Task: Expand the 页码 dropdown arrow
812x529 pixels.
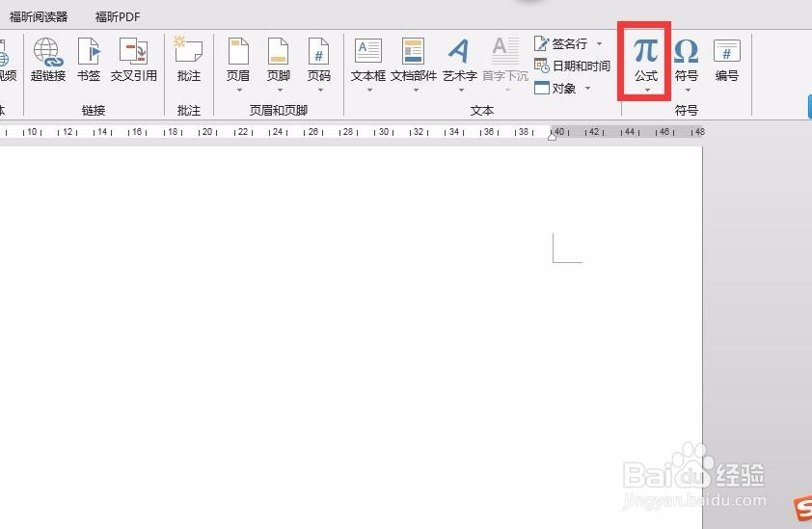Action: tap(320, 90)
